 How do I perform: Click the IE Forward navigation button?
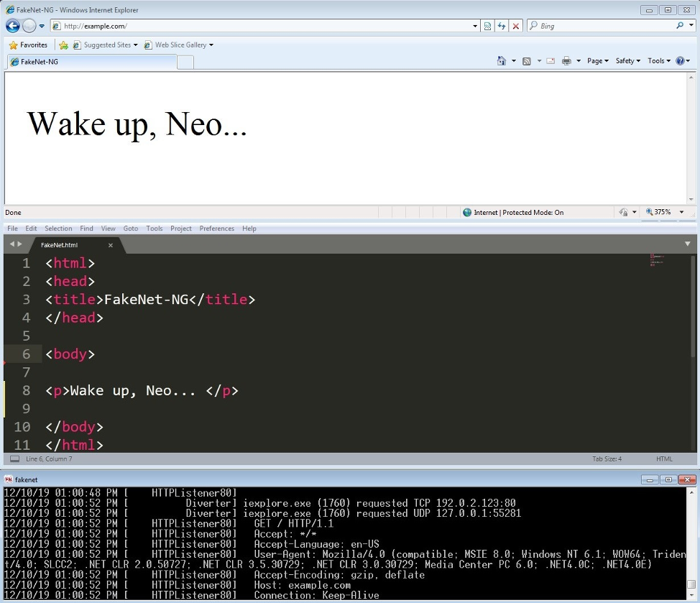click(29, 26)
